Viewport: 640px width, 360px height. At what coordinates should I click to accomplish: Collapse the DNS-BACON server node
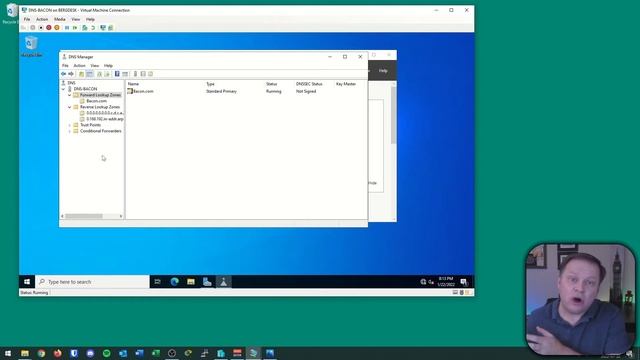click(x=63, y=89)
